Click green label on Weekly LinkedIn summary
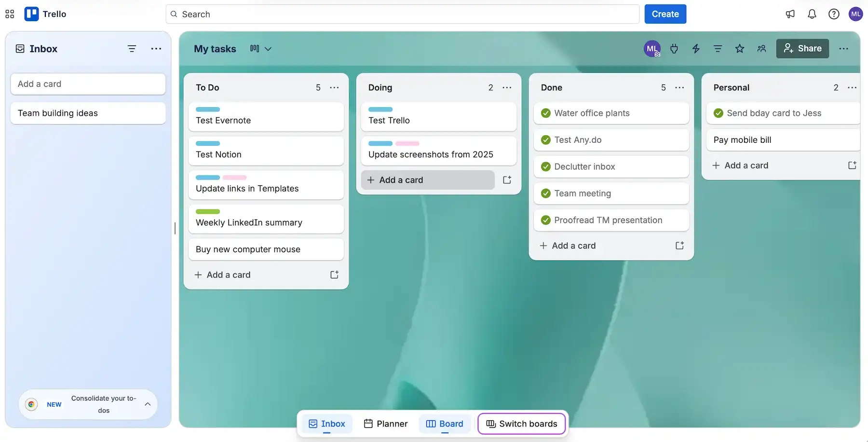The height and width of the screenshot is (442, 868). click(x=208, y=211)
